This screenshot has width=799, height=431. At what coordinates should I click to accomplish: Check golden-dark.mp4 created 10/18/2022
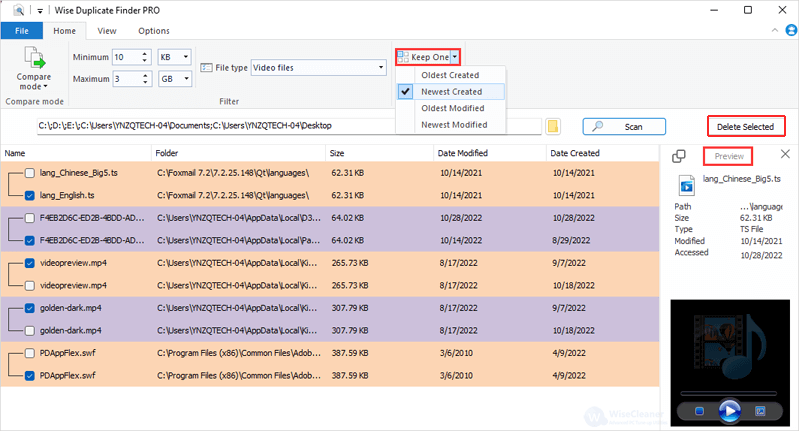click(30, 331)
